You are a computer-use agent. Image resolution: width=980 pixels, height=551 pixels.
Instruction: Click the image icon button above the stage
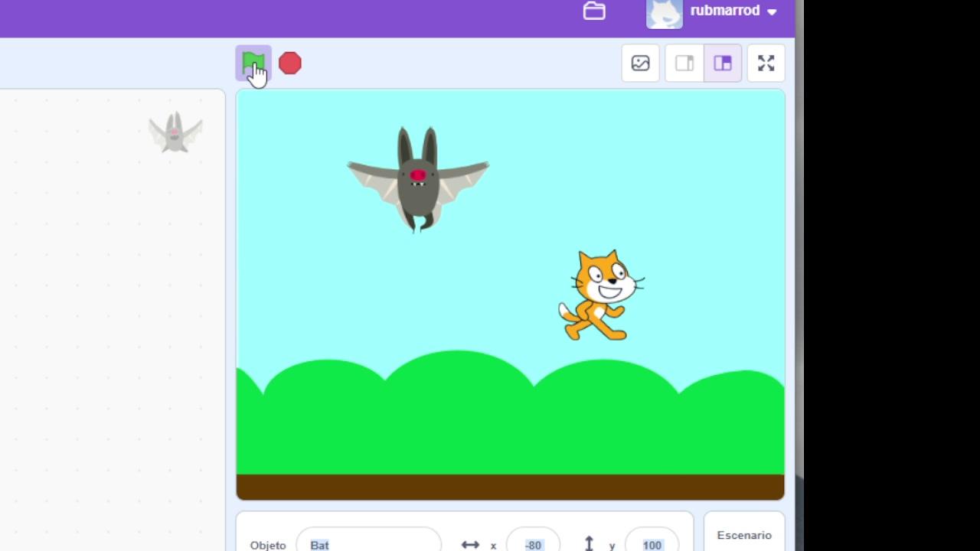click(x=640, y=63)
